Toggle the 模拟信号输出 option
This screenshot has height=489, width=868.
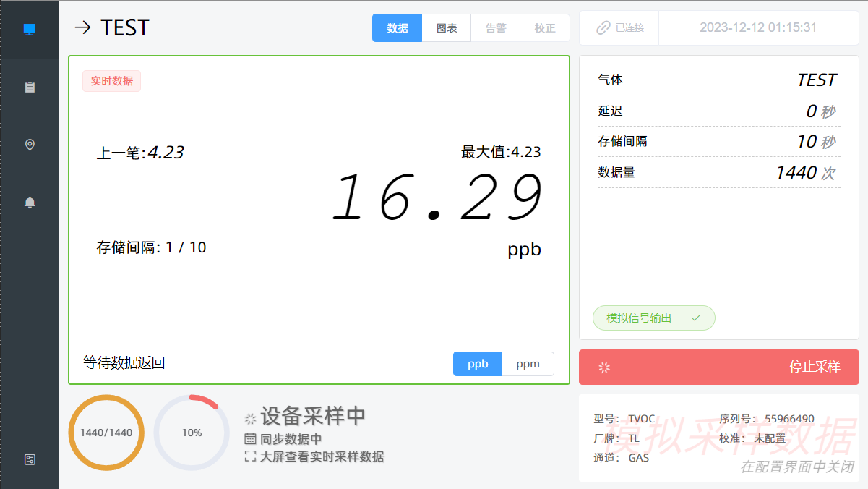653,318
